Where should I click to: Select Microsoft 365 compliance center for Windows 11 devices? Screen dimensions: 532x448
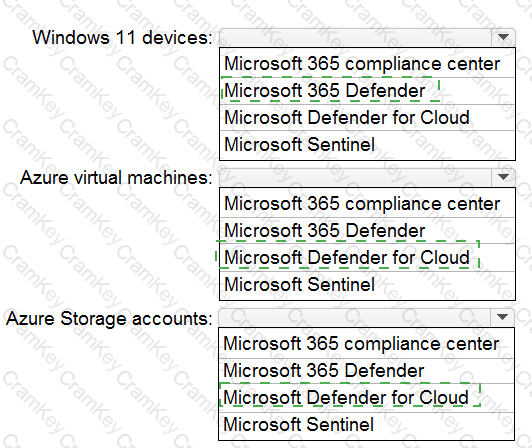coord(367,63)
